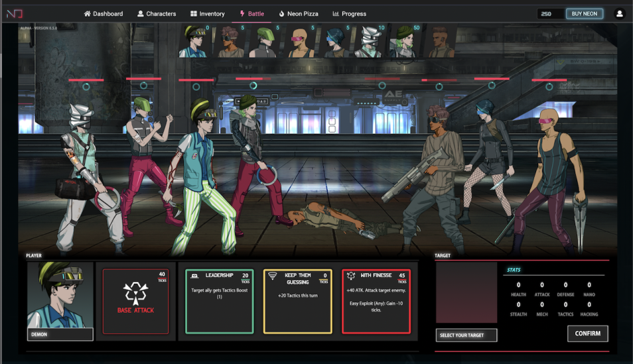Click the Base Attack recycle-style icon
The width and height of the screenshot is (633, 364).
[135, 293]
